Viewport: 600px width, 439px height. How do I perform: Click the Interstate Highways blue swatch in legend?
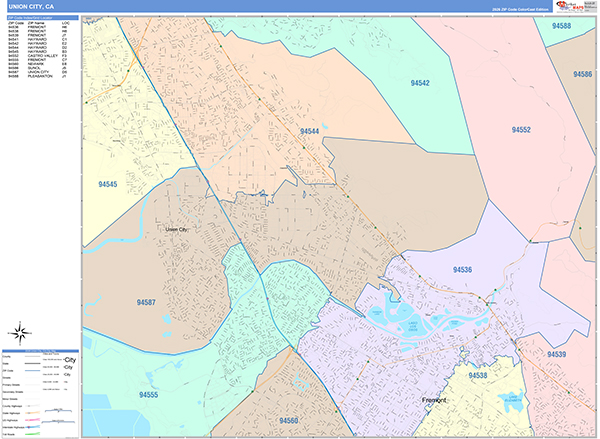pos(33,427)
